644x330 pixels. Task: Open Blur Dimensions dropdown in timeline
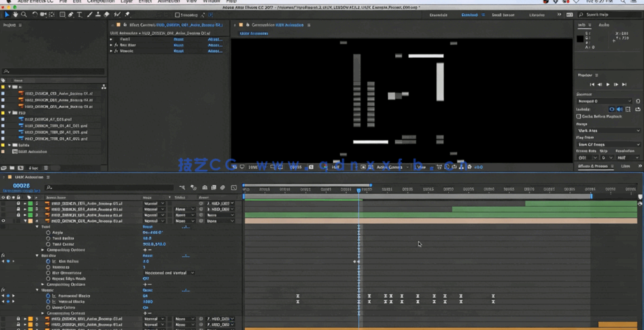169,273
